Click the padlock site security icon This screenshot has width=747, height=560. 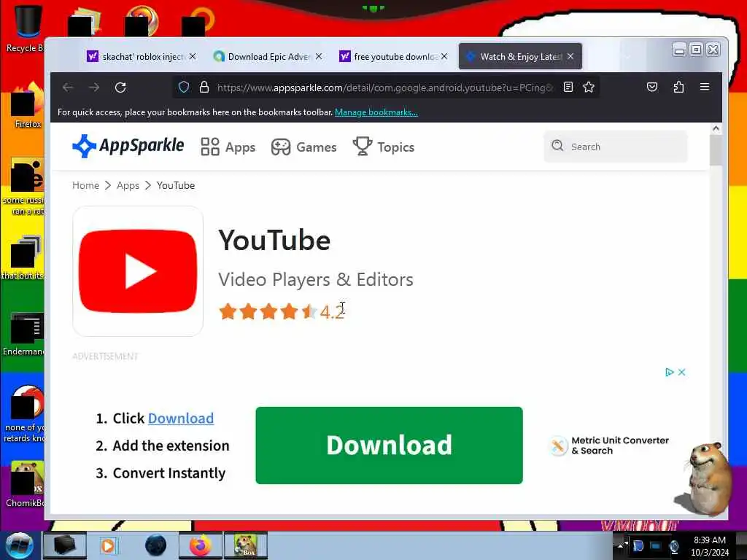click(204, 87)
